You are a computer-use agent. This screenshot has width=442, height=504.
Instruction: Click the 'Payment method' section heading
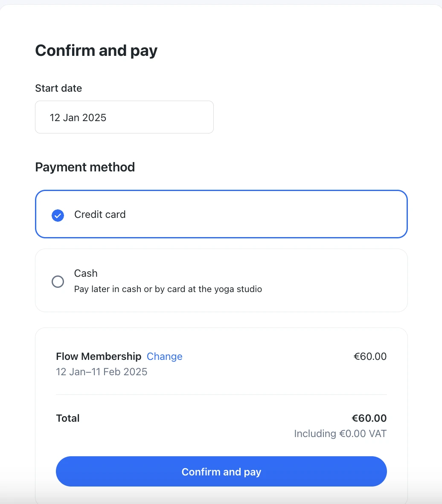85,167
